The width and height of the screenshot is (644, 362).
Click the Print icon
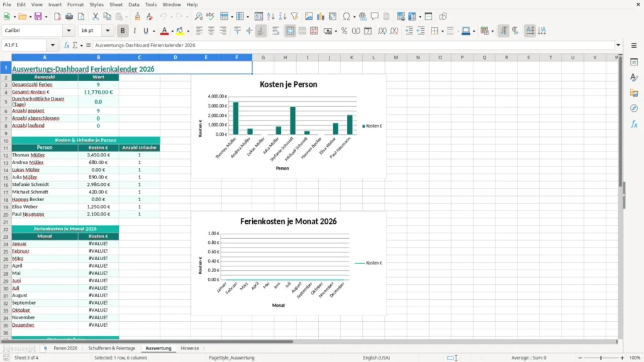pos(69,16)
